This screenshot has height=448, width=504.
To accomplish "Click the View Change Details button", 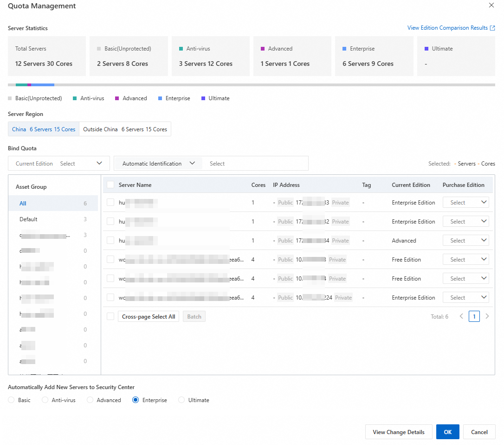I will [x=398, y=432].
